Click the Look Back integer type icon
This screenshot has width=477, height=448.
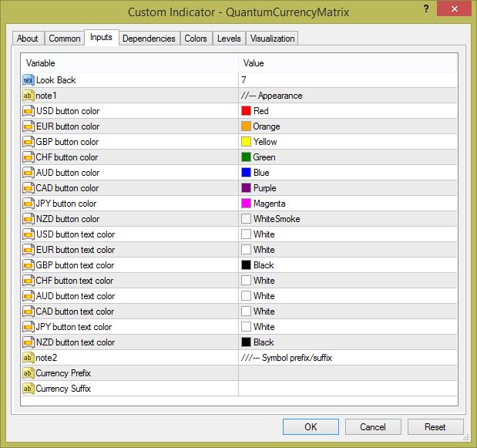point(29,80)
